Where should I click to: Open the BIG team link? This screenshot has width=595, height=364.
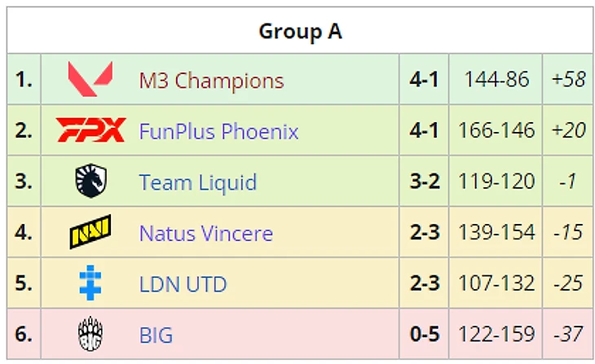pos(156,335)
